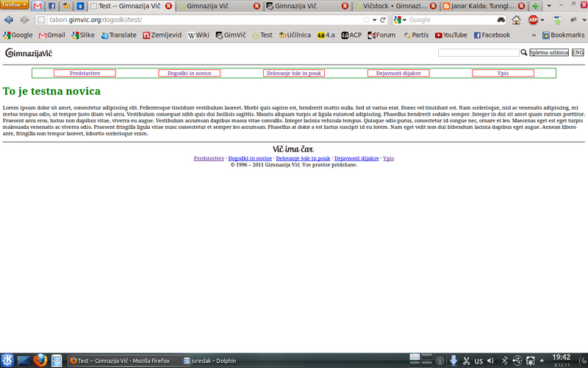Open the URL history dropdown arrow

[374, 20]
